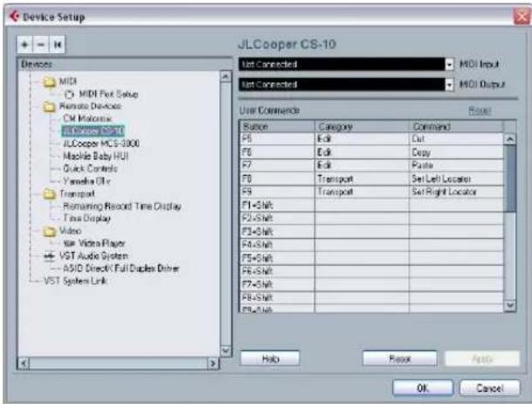
Task: Select Time Display tree item
Action: (x=86, y=219)
